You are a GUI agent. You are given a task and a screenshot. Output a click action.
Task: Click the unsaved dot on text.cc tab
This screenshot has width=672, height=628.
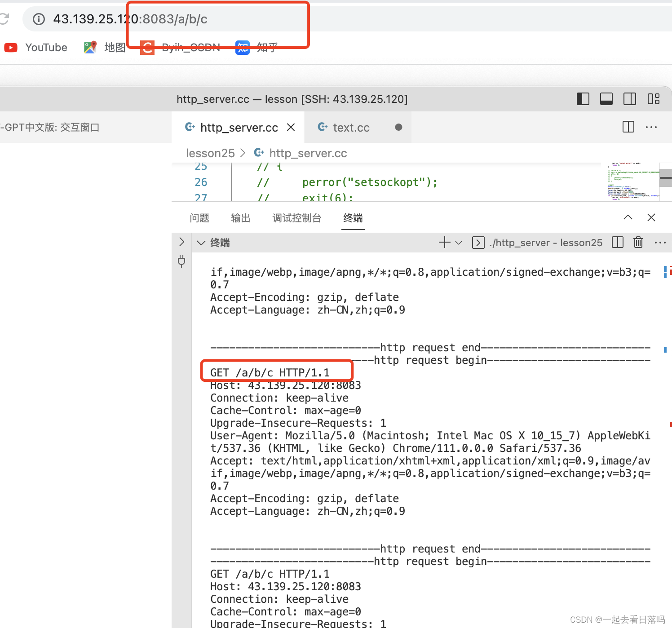(398, 127)
